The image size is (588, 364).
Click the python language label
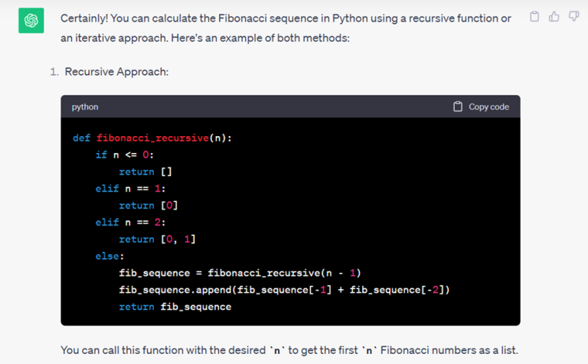click(x=85, y=107)
